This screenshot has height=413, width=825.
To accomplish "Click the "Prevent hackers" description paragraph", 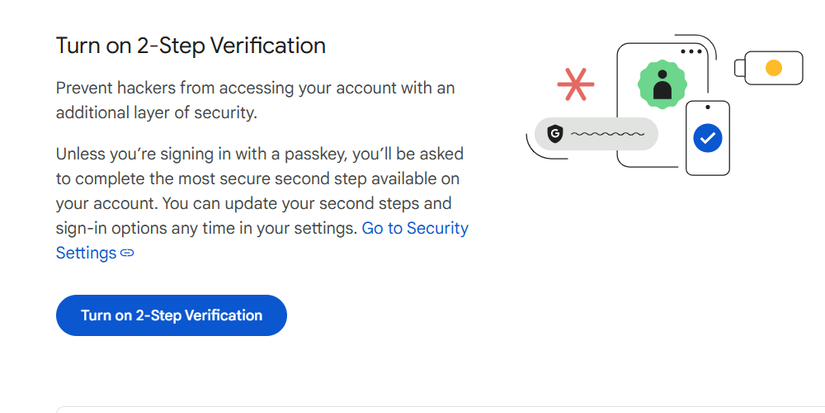I will click(x=255, y=100).
